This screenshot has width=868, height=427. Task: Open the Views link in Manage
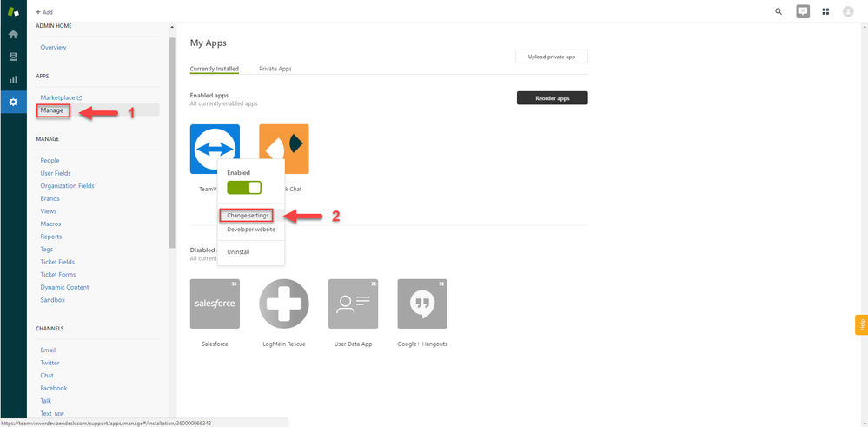click(x=48, y=211)
